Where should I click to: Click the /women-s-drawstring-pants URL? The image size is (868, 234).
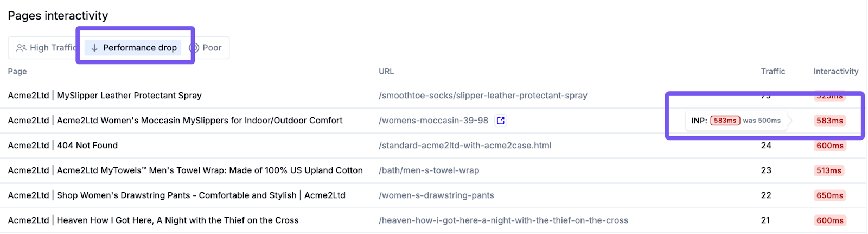coord(436,195)
